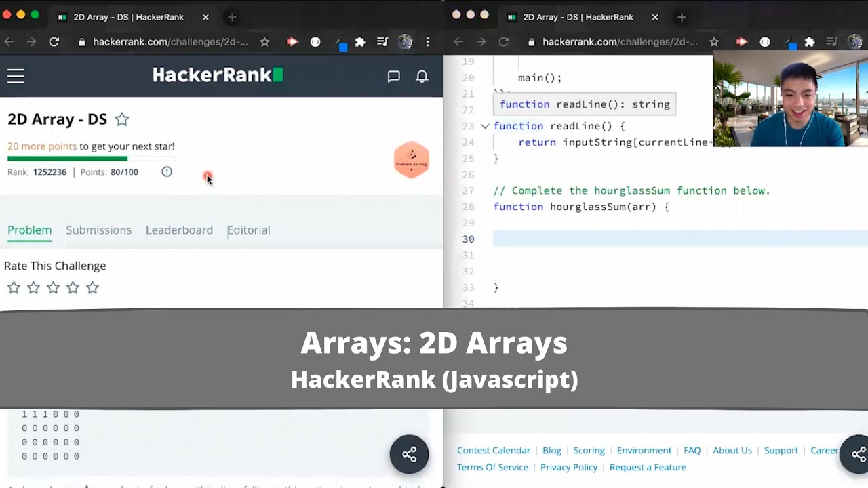Click the '20 more points' text
The image size is (868, 488).
(42, 146)
